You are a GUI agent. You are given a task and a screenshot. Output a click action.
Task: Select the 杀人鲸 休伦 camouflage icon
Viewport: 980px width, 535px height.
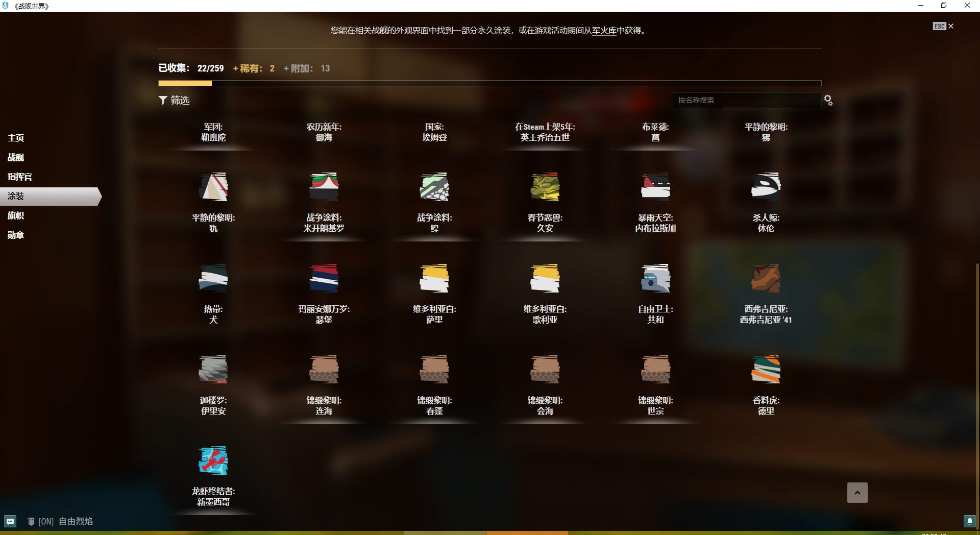(766, 187)
